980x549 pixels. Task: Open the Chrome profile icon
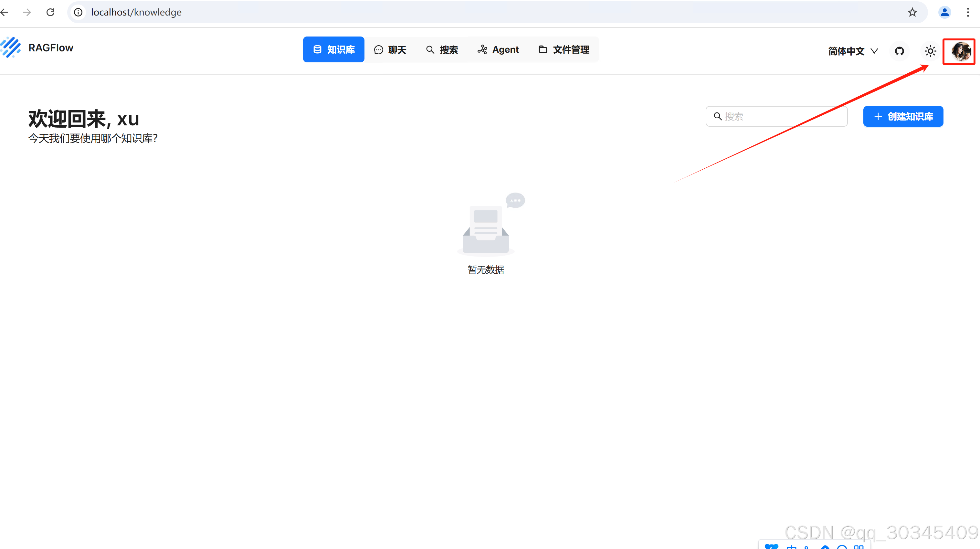[x=945, y=12]
